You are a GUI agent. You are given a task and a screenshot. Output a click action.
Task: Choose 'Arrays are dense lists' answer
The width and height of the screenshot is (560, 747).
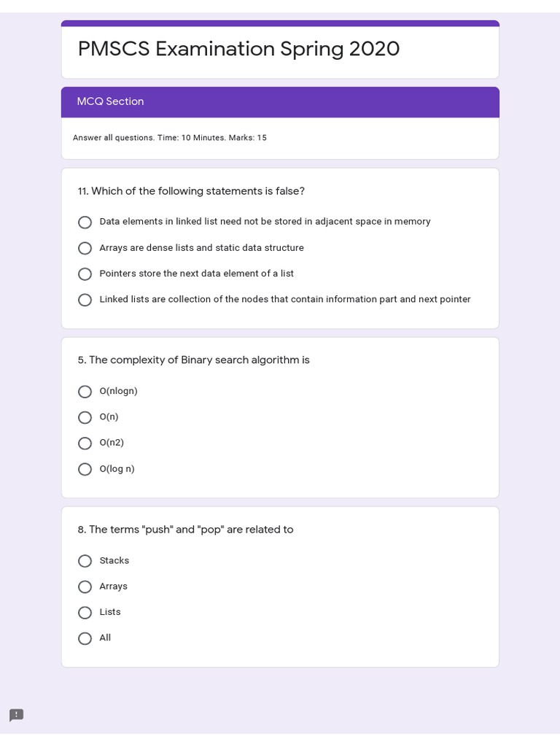(x=85, y=248)
